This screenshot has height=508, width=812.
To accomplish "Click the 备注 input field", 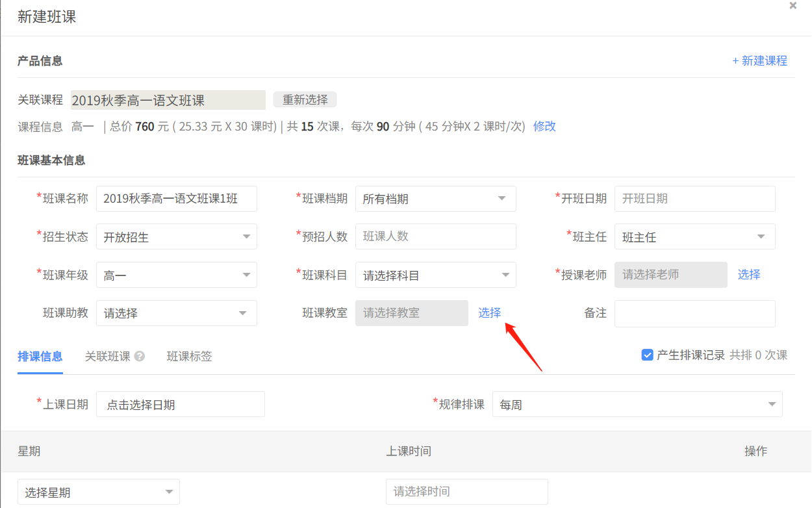I will point(695,313).
